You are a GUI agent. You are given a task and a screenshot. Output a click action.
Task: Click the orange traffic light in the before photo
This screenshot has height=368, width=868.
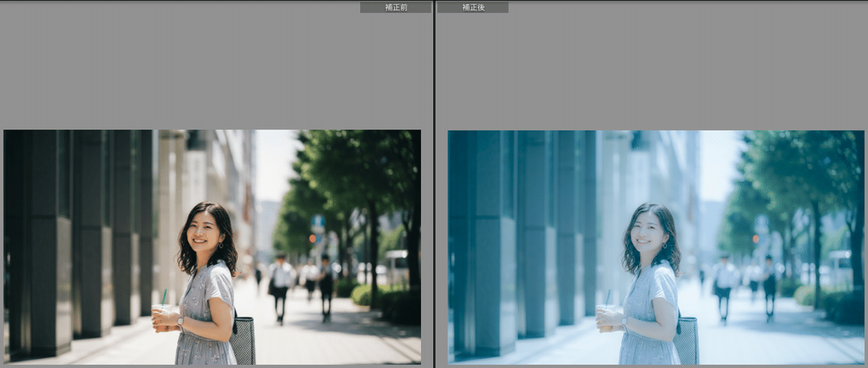312,238
